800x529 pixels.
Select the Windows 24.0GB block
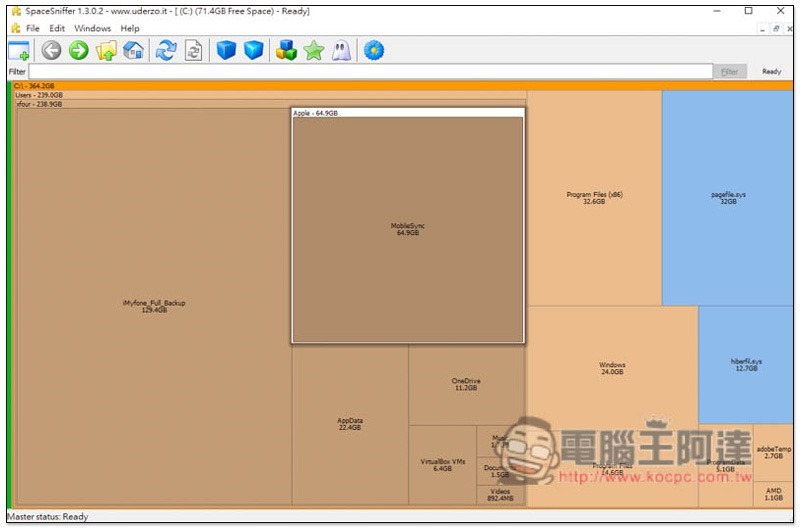612,368
